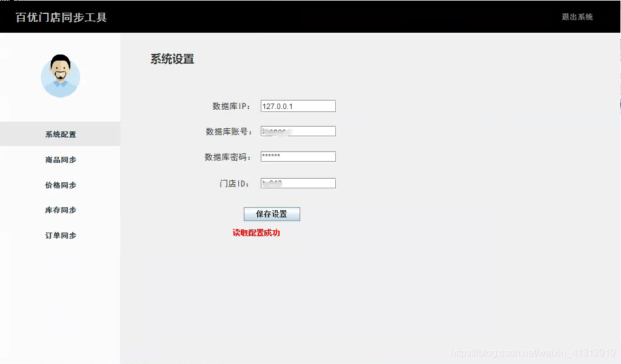Click the CSDN blog watermark text
The width and height of the screenshot is (621, 364).
(534, 351)
